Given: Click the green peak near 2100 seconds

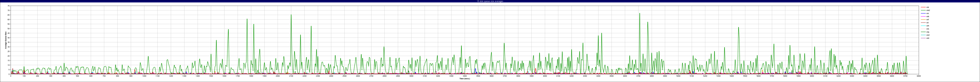Looking at the screenshot, I should [291, 15].
